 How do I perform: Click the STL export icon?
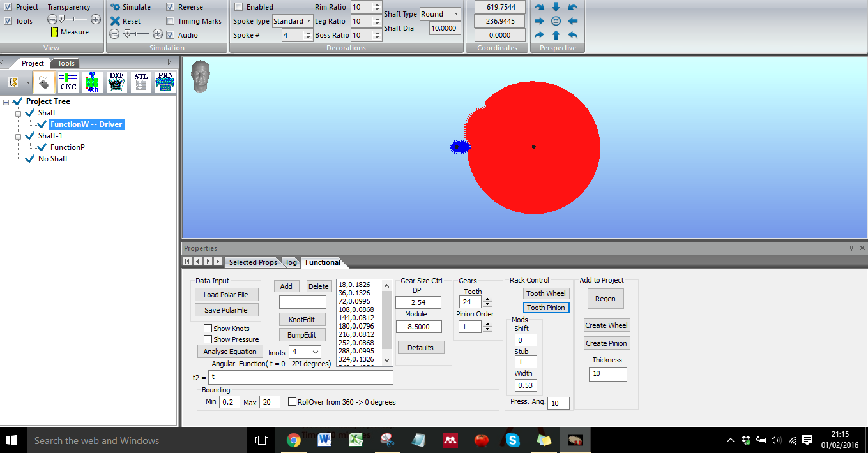(x=141, y=82)
